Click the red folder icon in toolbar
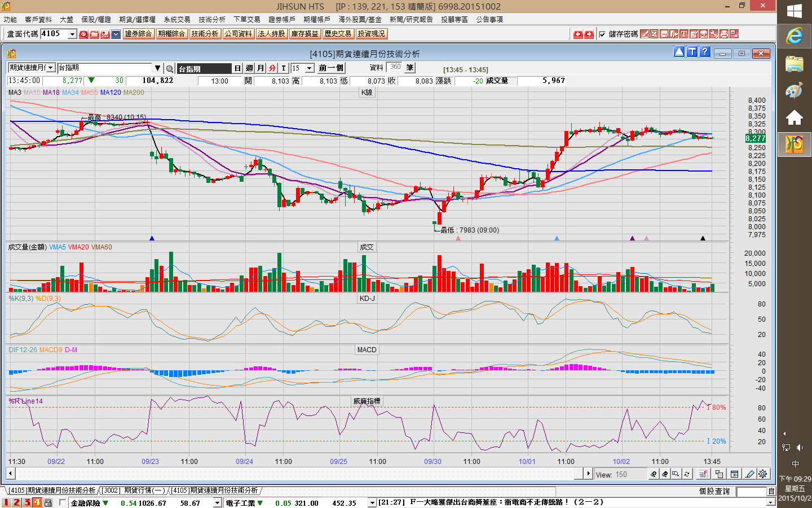 [x=94, y=34]
